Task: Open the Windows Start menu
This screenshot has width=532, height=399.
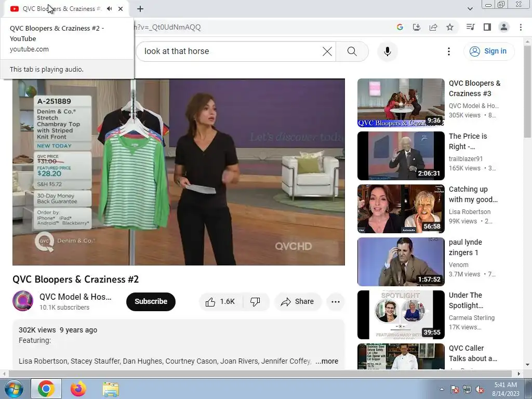Action: click(14, 389)
